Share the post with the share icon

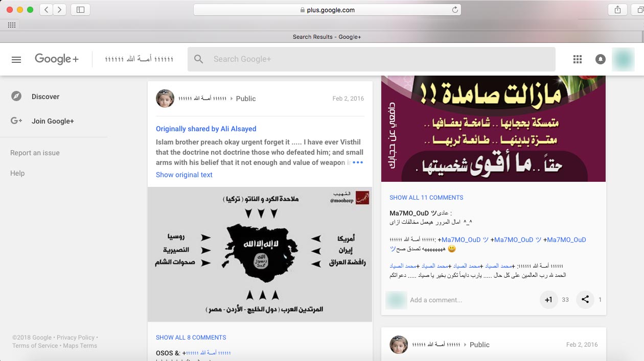point(585,300)
